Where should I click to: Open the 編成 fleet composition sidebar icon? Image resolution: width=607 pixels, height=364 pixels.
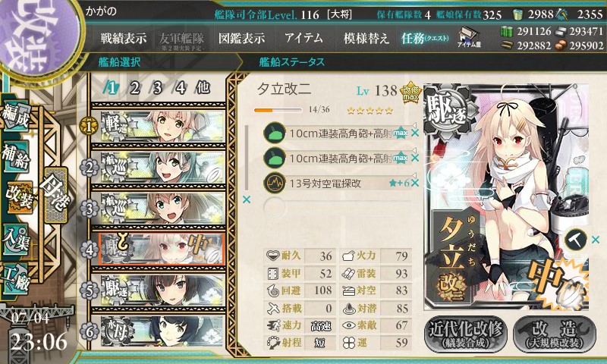(x=16, y=117)
